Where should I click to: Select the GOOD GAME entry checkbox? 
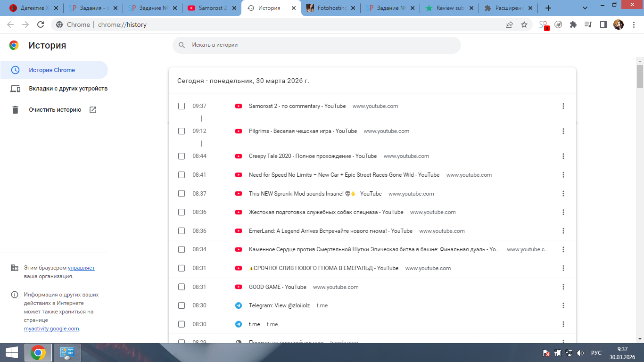(182, 287)
